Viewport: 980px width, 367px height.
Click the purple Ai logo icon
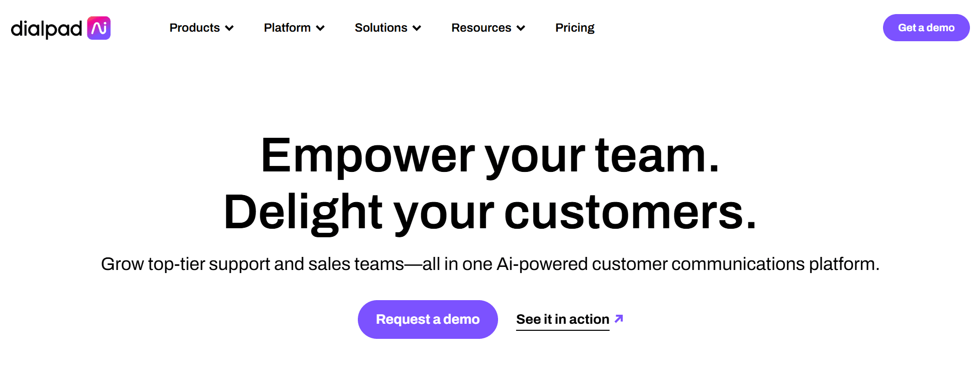pyautogui.click(x=99, y=28)
